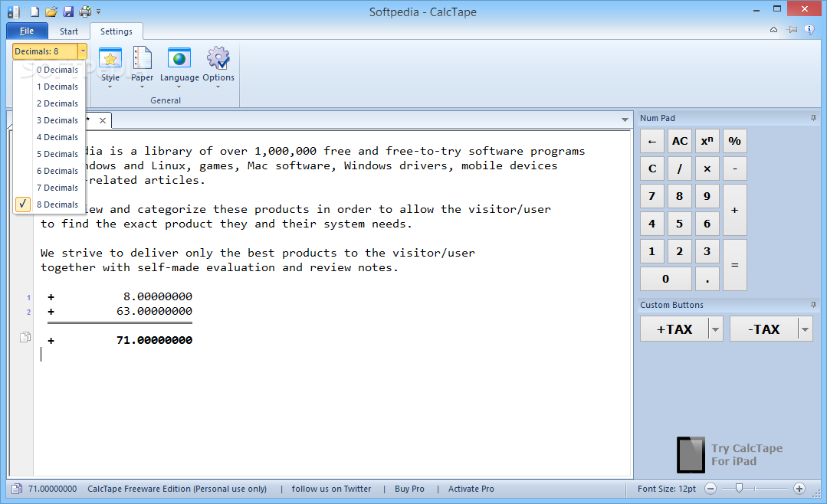The image size is (827, 504).
Task: Open file using the folder icon
Action: pyautogui.click(x=51, y=11)
